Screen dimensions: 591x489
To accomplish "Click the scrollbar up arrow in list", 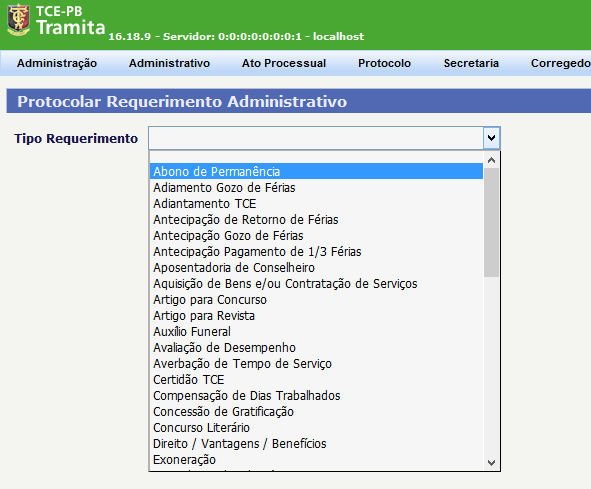I will coord(491,160).
